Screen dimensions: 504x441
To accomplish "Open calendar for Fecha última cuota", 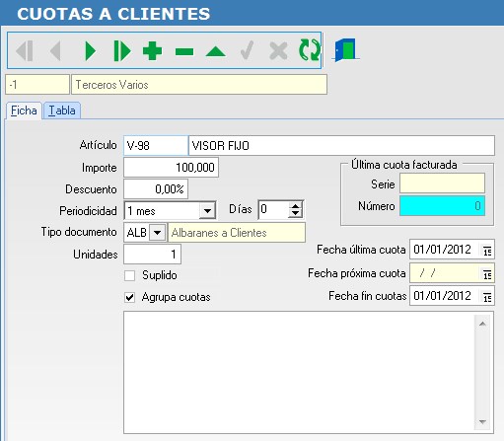I will [487, 250].
